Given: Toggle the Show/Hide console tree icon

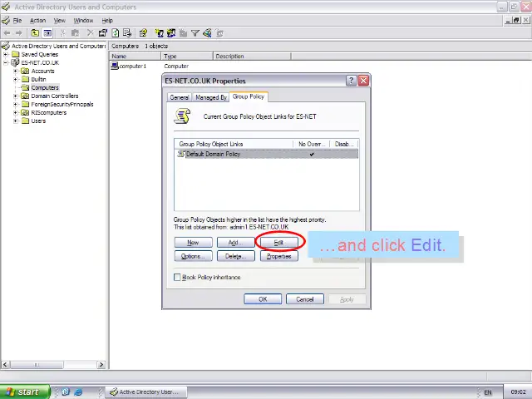Looking at the screenshot, I should [x=47, y=33].
